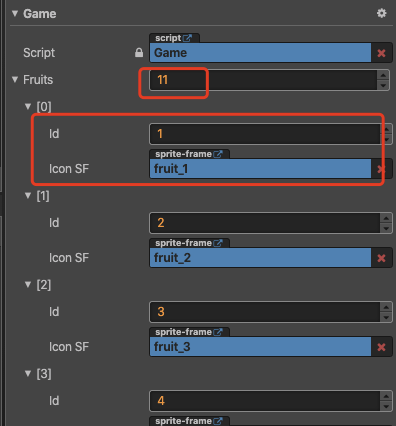
Task: Open the script asset link icon
Action: 187,38
